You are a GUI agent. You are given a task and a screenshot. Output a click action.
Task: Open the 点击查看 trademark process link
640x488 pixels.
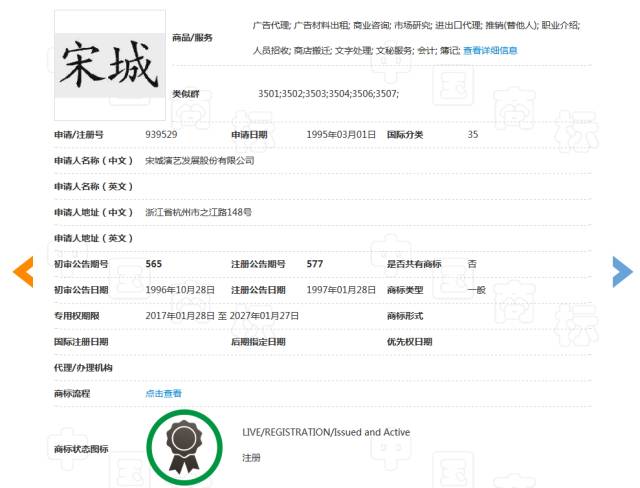point(163,394)
